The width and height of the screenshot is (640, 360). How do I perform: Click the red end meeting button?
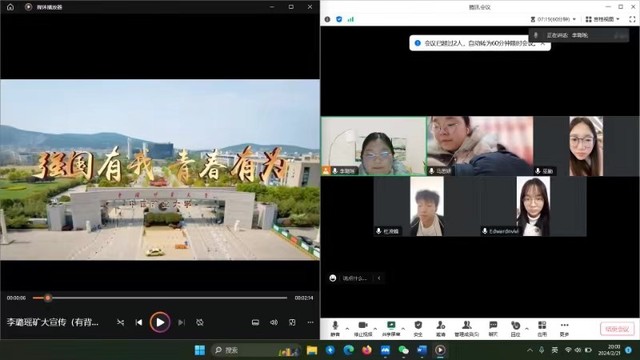617,329
